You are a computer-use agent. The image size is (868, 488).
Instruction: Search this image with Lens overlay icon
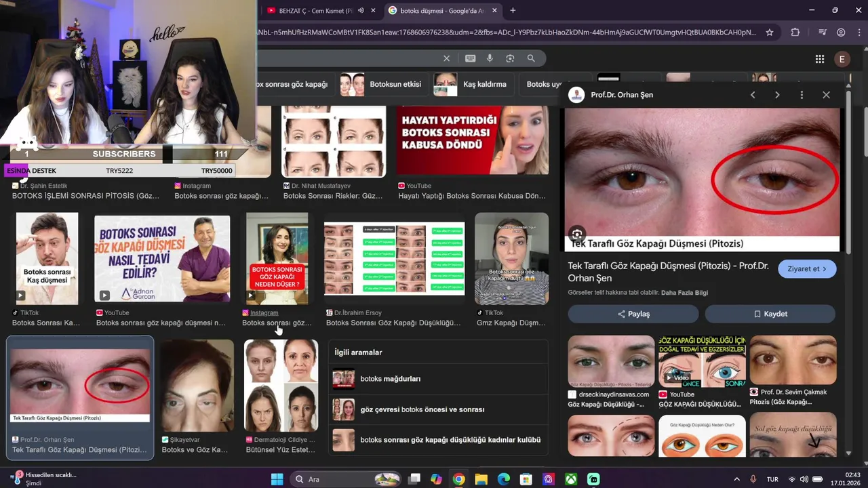[x=577, y=235]
